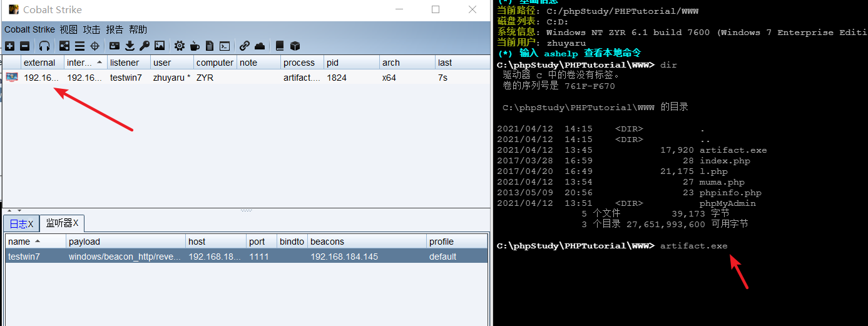Click the listener port value 1111
This screenshot has width=868, height=326.
(x=259, y=257)
